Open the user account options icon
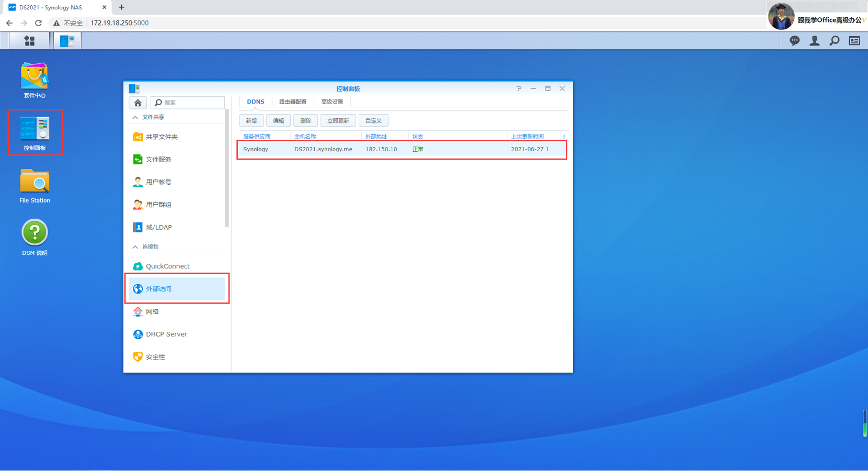Screen dimensions: 868x471 pyautogui.click(x=815, y=41)
